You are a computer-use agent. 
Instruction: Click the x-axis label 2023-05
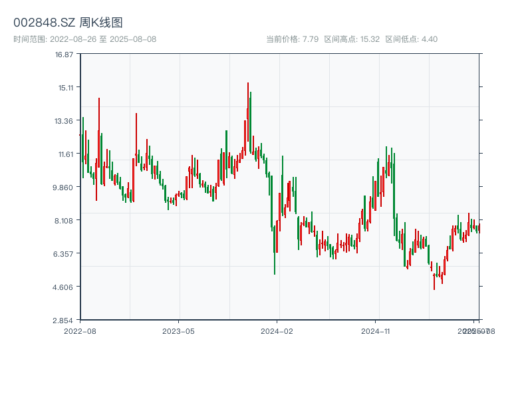click(x=178, y=331)
